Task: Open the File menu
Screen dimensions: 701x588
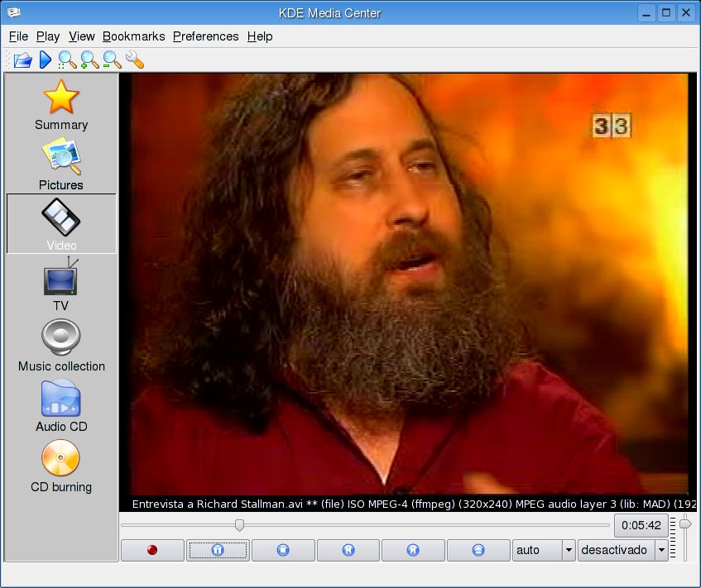Action: coord(18,36)
